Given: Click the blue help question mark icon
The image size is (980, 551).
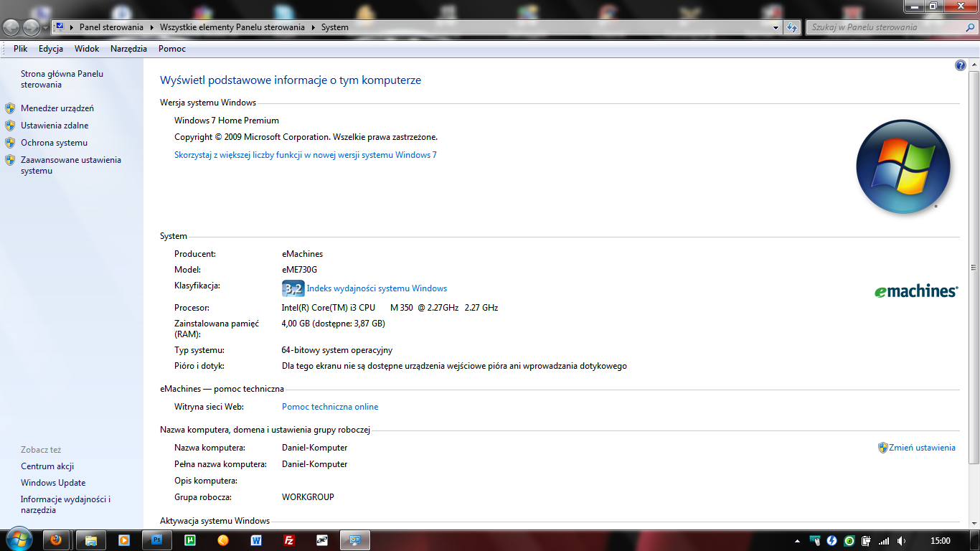Looking at the screenshot, I should [961, 65].
